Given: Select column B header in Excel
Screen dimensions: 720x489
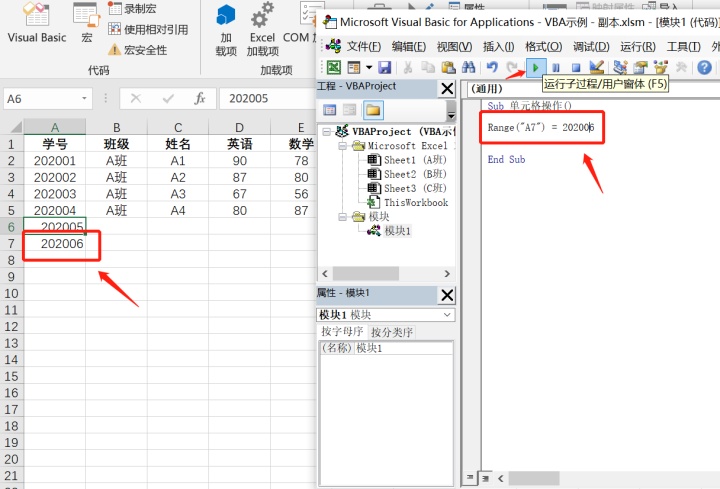Looking at the screenshot, I should point(117,127).
